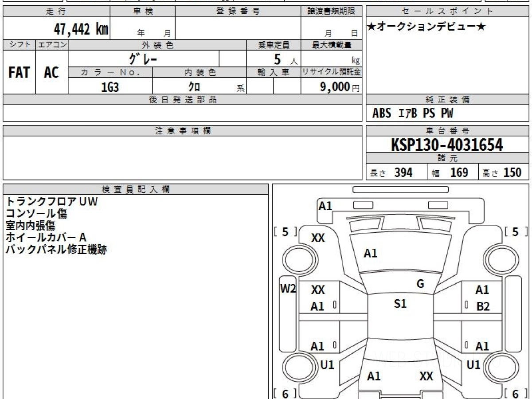Click the equipment list ABS エアB PS PW
This screenshot has height=399, width=532.
point(413,113)
